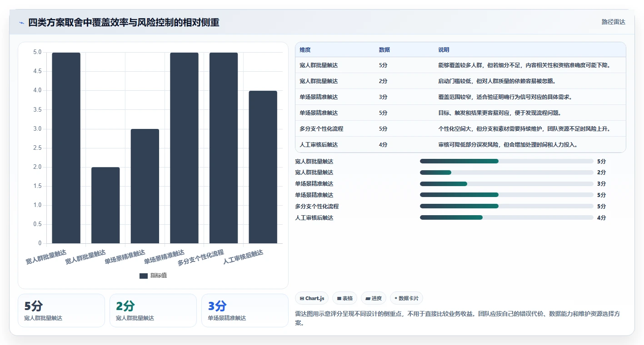Click the lightning icon beside the page title
Viewport: 644px width, 345px height.
pyautogui.click(x=22, y=23)
